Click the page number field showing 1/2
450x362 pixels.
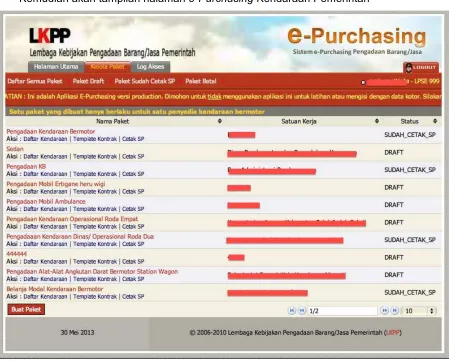point(343,311)
